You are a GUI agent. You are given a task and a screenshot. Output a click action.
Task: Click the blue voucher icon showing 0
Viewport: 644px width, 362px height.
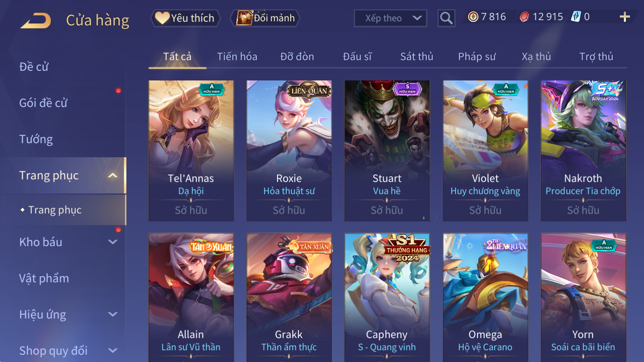[x=576, y=16]
